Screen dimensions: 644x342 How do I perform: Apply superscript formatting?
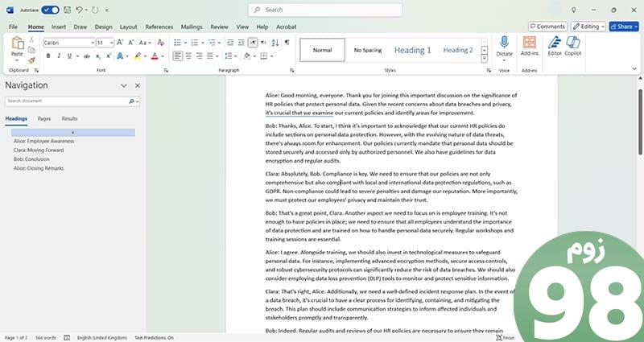click(109, 56)
